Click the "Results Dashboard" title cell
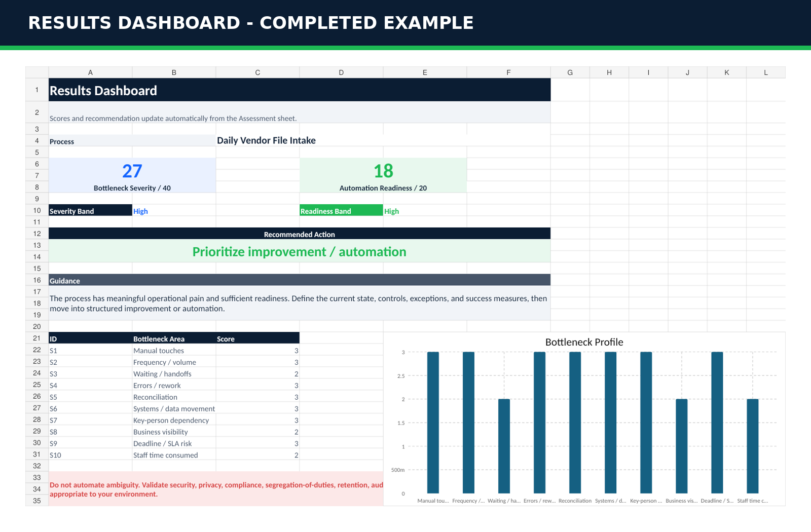This screenshot has width=811, height=532. (x=300, y=90)
